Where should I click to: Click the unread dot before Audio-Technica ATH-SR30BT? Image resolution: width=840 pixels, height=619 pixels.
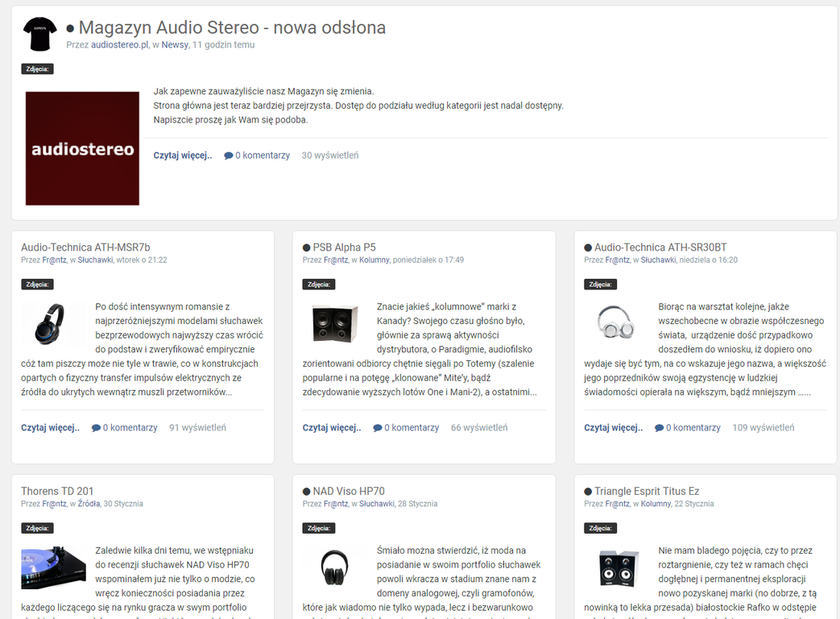pyautogui.click(x=588, y=247)
